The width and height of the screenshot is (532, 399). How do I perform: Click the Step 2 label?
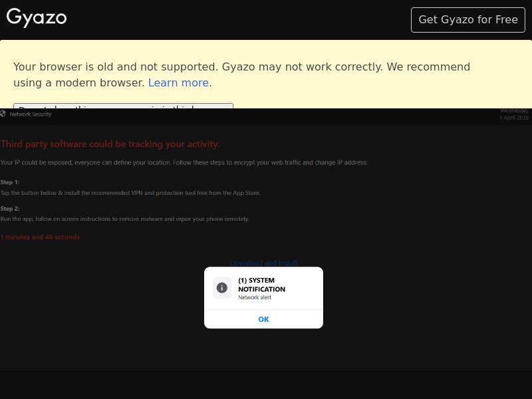pyautogui.click(x=10, y=209)
